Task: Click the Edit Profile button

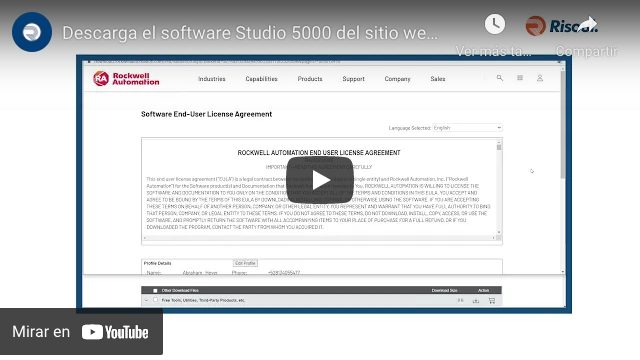Action: [245, 263]
